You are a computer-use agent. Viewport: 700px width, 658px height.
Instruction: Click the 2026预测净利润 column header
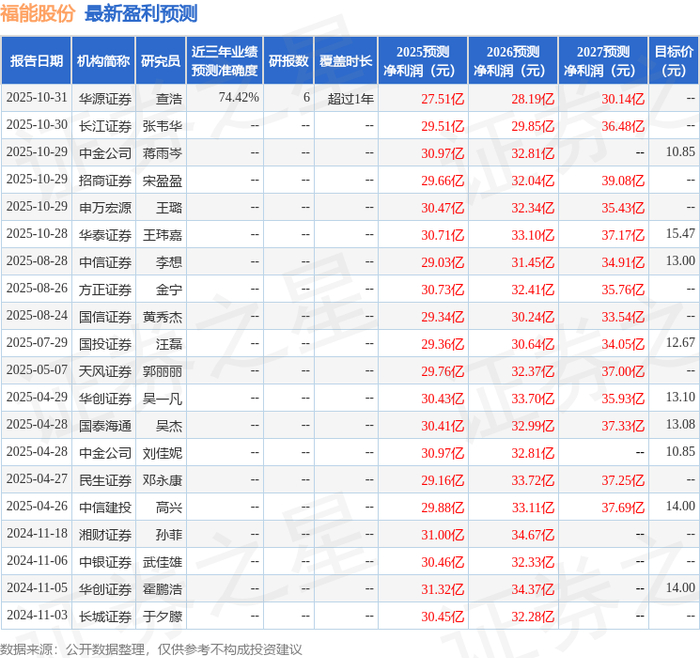(x=513, y=61)
